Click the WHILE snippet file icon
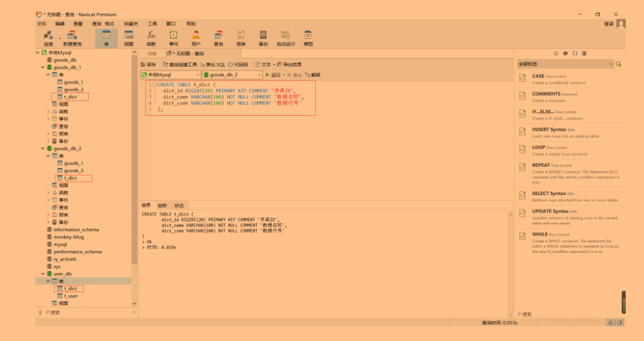Image resolution: width=644 pixels, height=341 pixels. pos(523,237)
